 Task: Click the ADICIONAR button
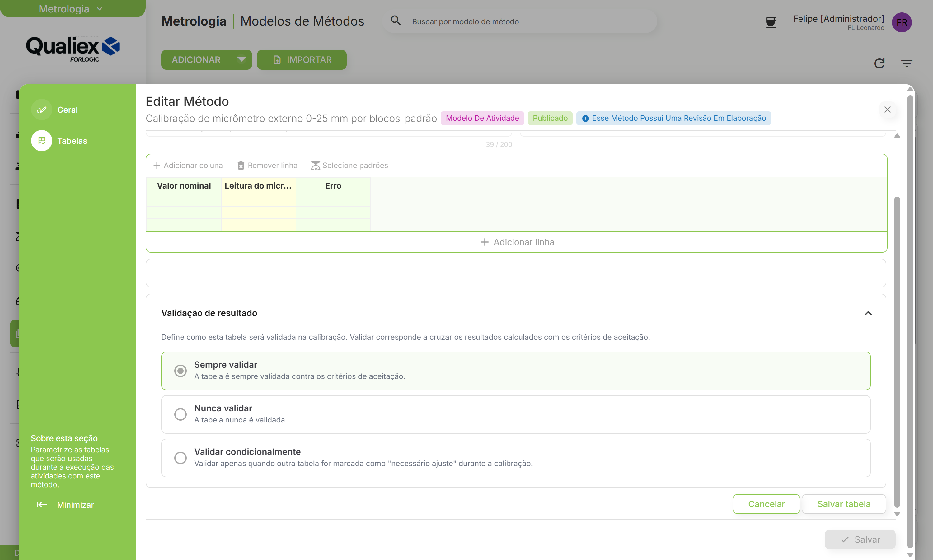196,60
